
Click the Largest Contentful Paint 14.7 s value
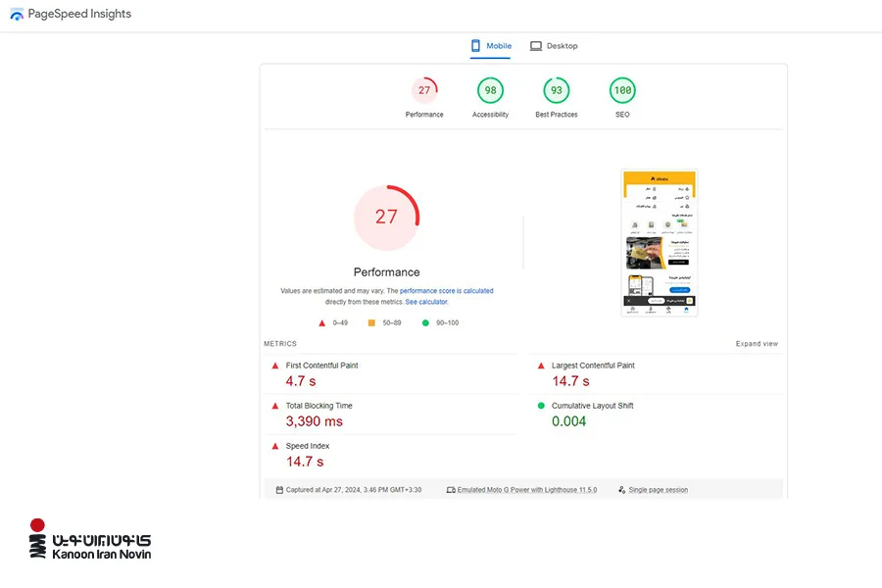[x=571, y=381]
